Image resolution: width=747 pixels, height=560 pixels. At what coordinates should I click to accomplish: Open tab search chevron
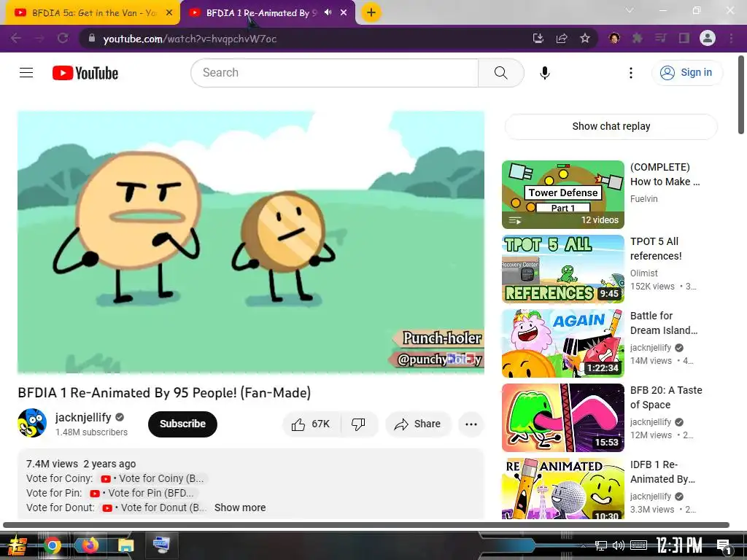630,10
